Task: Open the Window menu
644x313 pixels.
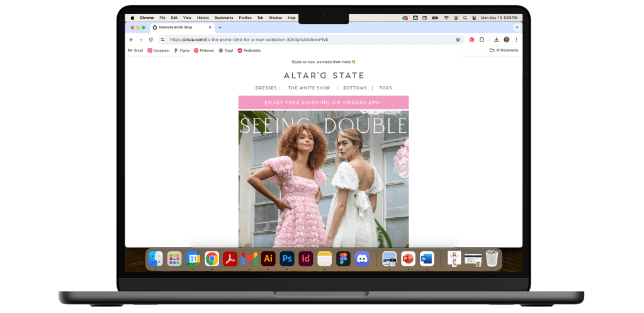Action: 275,18
